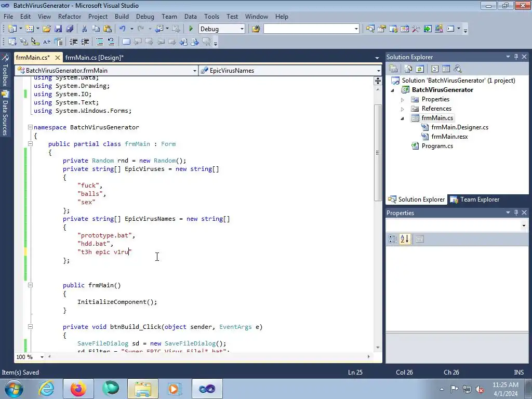
Task: Select the BatchVirusGenerator project node
Action: [443, 90]
